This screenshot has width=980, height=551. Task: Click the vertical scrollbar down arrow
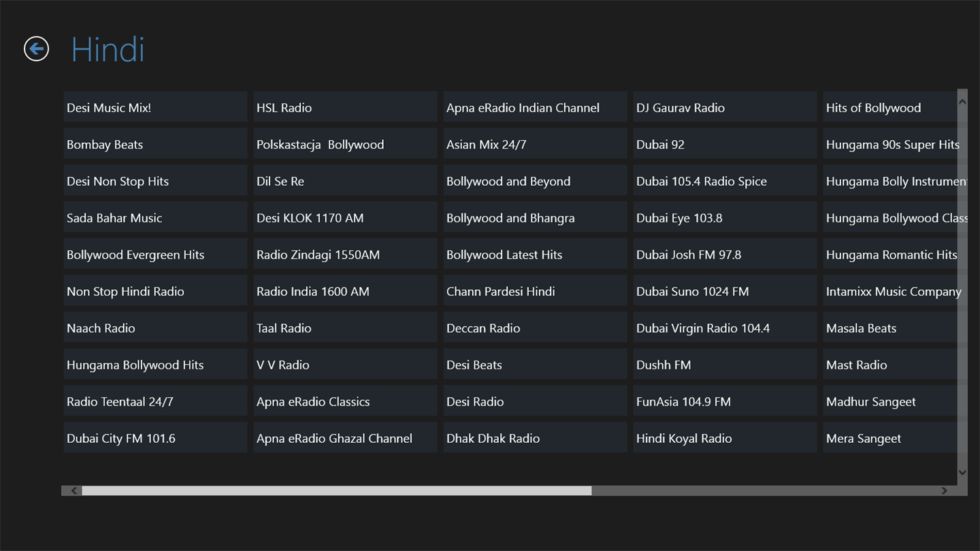click(962, 472)
